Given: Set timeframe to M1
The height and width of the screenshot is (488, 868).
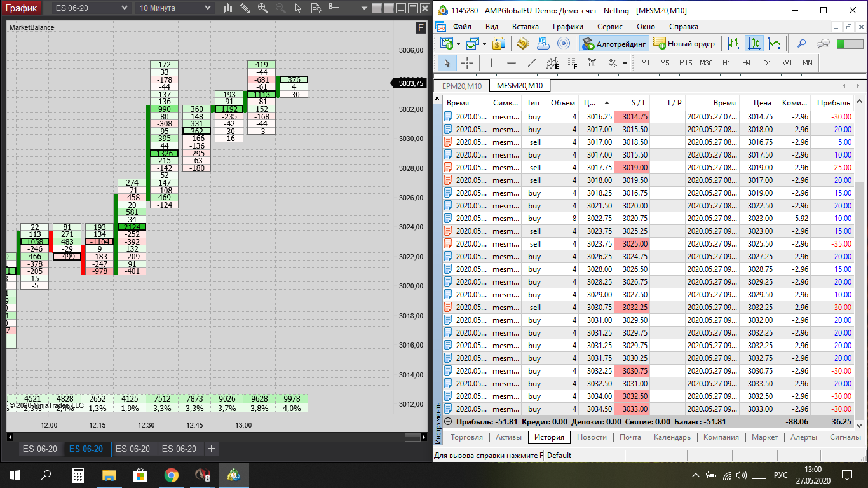Looking at the screenshot, I should click(646, 63).
